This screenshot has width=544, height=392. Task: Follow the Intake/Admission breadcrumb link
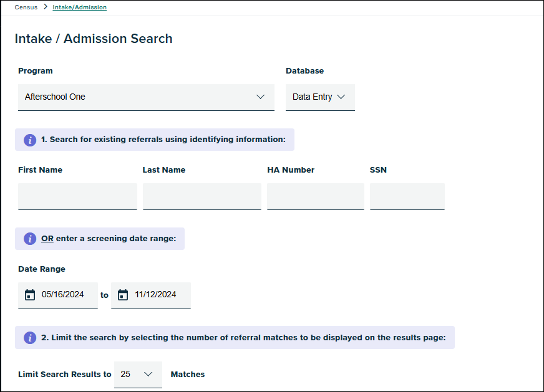click(x=79, y=7)
